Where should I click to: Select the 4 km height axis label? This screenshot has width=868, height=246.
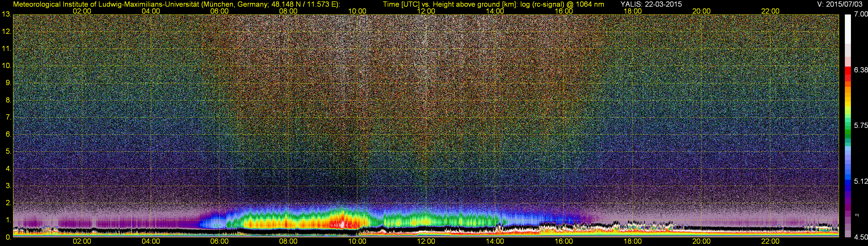8,168
